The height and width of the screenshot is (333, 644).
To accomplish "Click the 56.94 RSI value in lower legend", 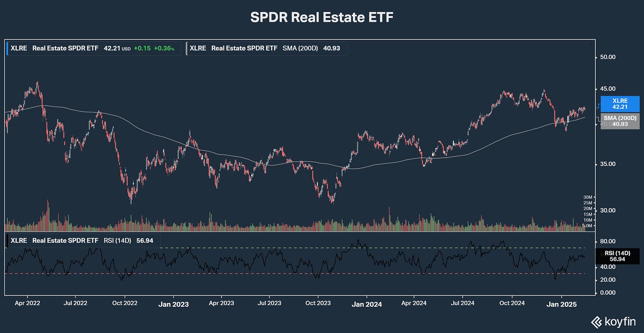I will (x=145, y=240).
